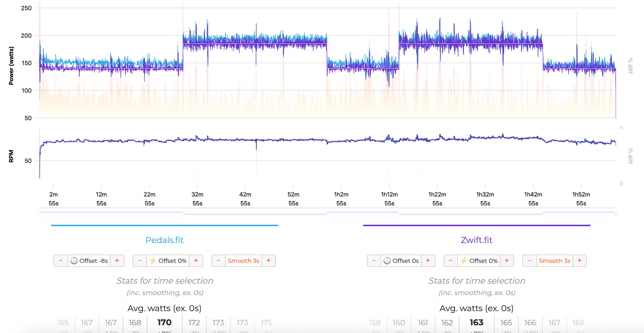Increase Zwift.fit power offset percentage
The width and height of the screenshot is (644, 333).
(x=507, y=261)
